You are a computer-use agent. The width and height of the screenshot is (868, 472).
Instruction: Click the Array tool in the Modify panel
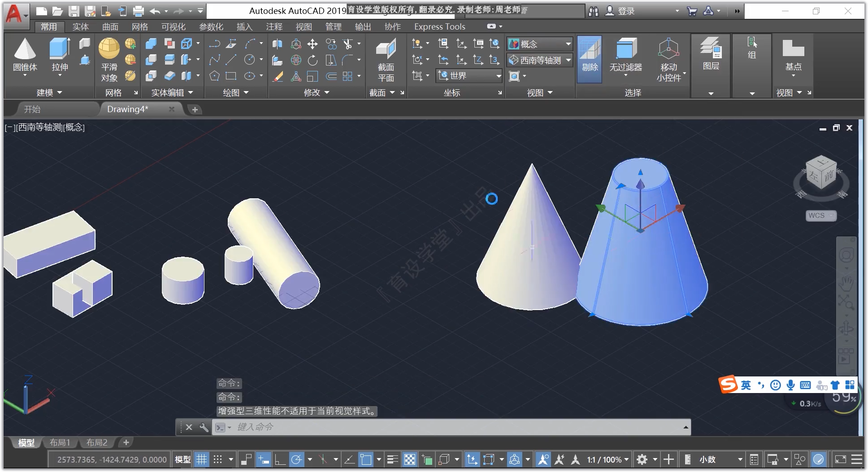[x=347, y=76]
